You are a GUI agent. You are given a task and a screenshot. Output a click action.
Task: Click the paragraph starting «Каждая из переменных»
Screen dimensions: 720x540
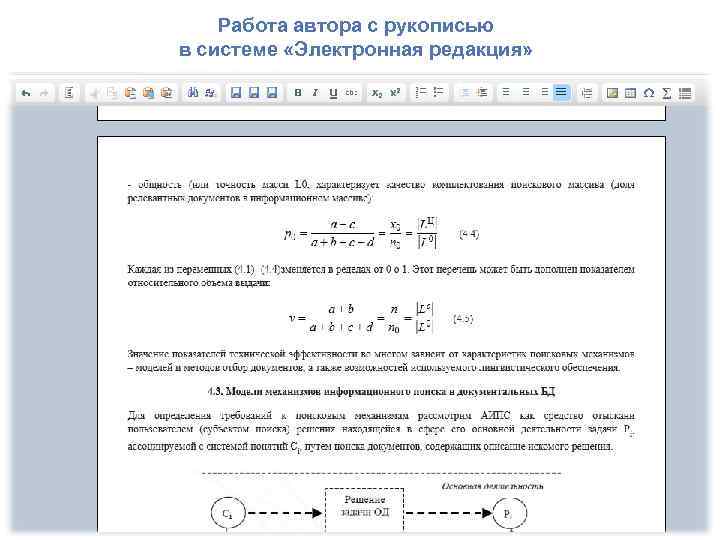click(x=381, y=276)
